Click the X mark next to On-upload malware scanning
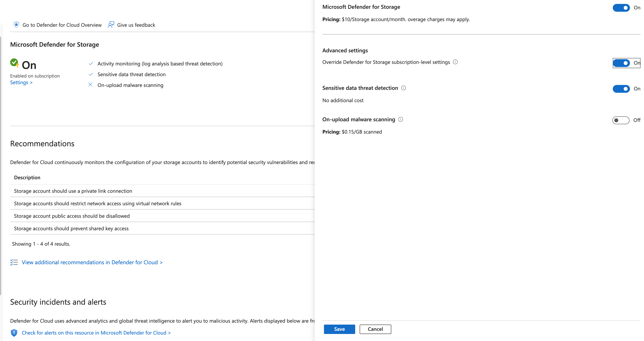 [x=90, y=85]
